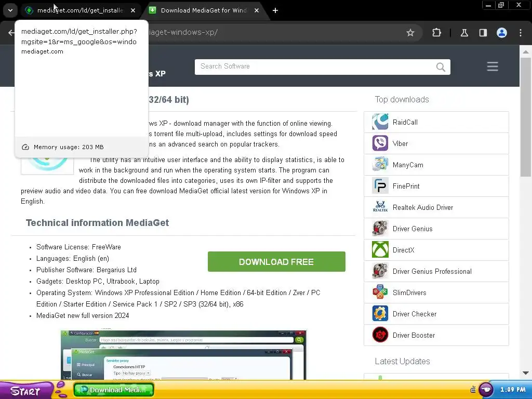This screenshot has width=532, height=399.
Task: Open the ManyCam link text
Action: 408,165
